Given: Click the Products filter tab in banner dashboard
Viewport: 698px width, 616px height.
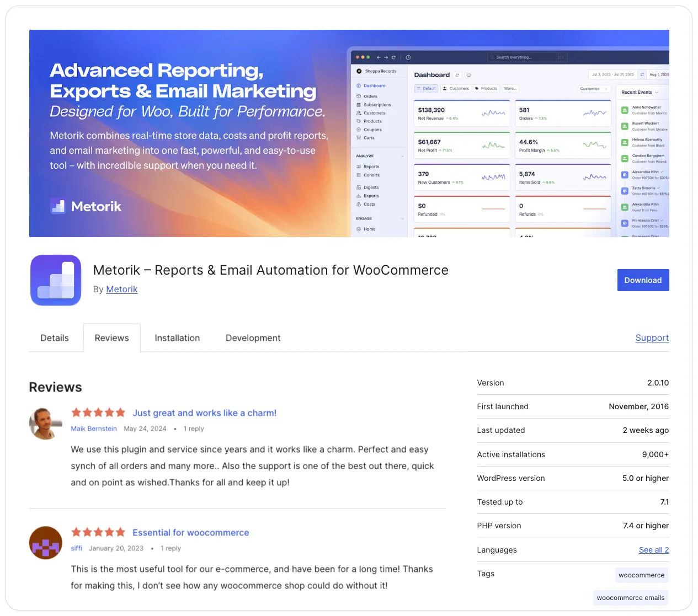Looking at the screenshot, I should point(486,88).
